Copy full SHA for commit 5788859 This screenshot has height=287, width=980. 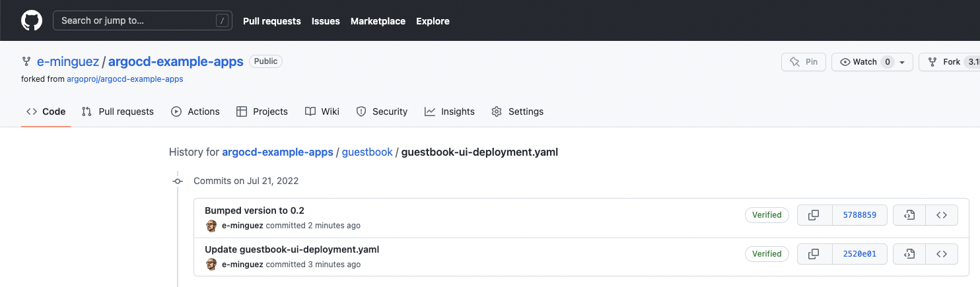(x=814, y=215)
